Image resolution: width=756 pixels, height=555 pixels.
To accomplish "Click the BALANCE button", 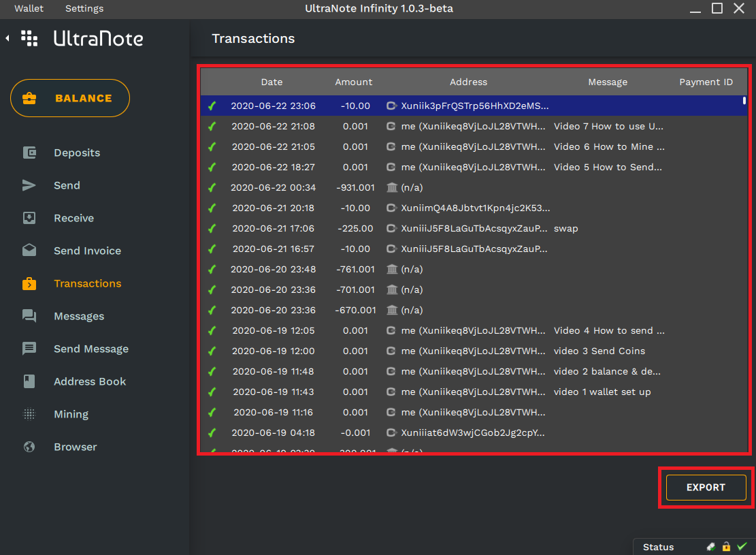I will click(70, 98).
